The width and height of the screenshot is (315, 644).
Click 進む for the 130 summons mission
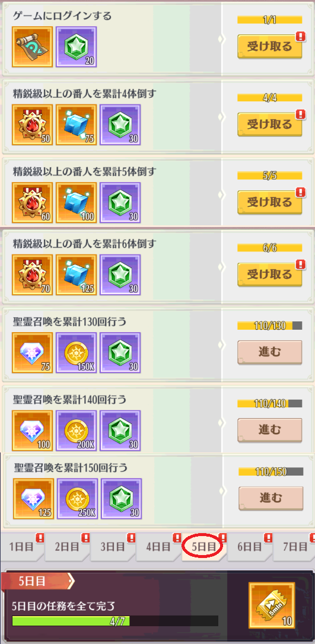[x=270, y=352]
